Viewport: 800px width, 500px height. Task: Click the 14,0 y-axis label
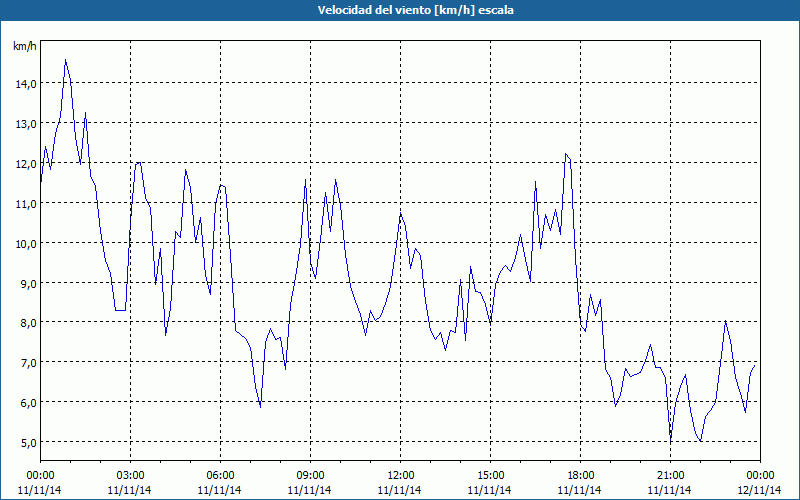pyautogui.click(x=26, y=84)
